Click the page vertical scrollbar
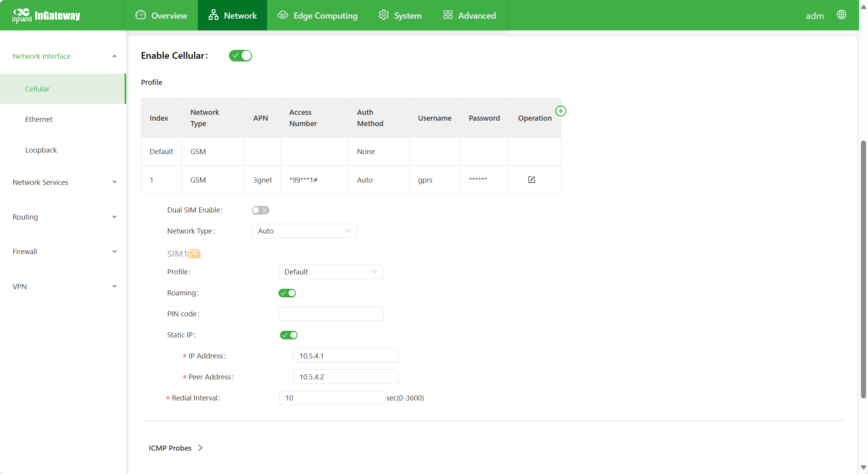This screenshot has width=868, height=474. 863,269
